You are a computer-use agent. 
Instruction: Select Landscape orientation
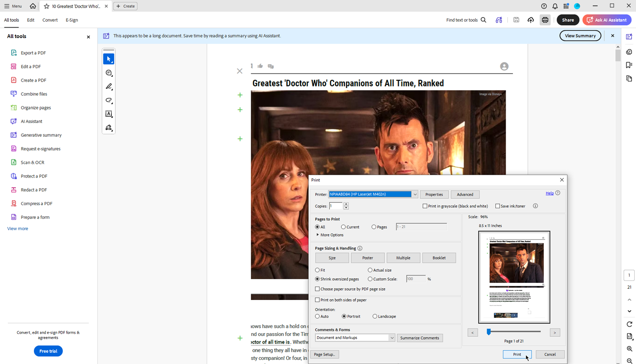coord(375,316)
